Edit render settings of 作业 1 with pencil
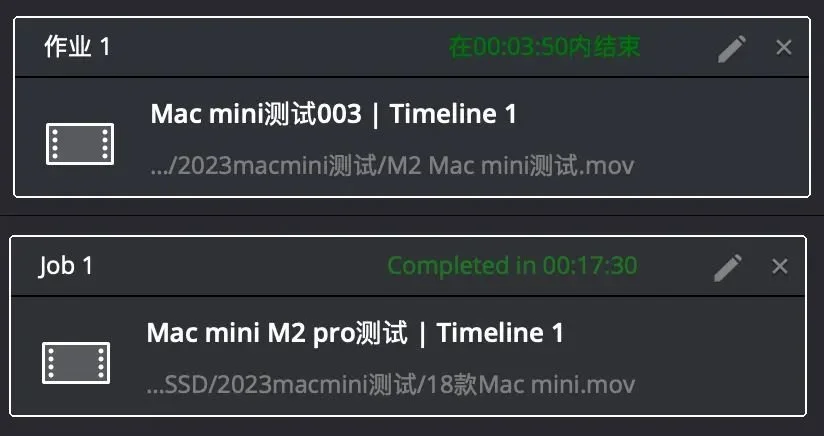Image resolution: width=824 pixels, height=436 pixels. pos(732,48)
